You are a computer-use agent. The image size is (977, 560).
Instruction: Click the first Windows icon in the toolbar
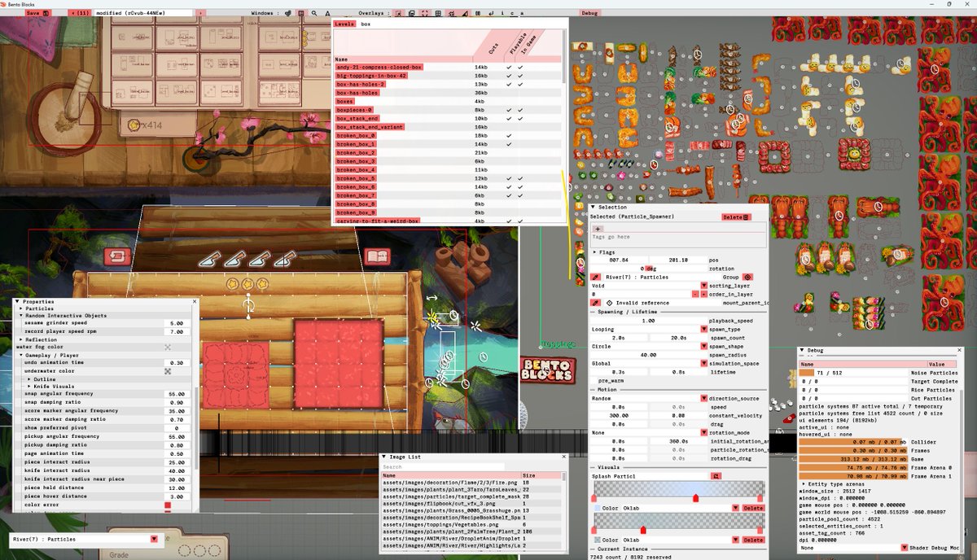288,13
